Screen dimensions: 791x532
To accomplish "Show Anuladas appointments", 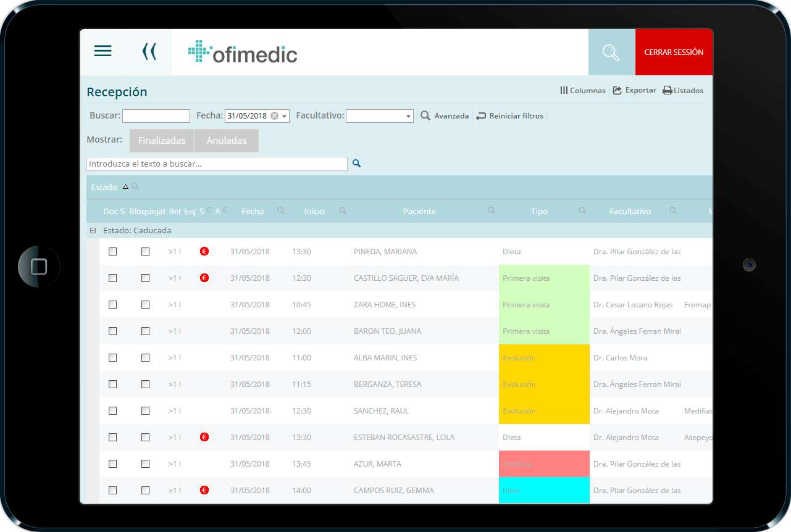I will pos(227,141).
